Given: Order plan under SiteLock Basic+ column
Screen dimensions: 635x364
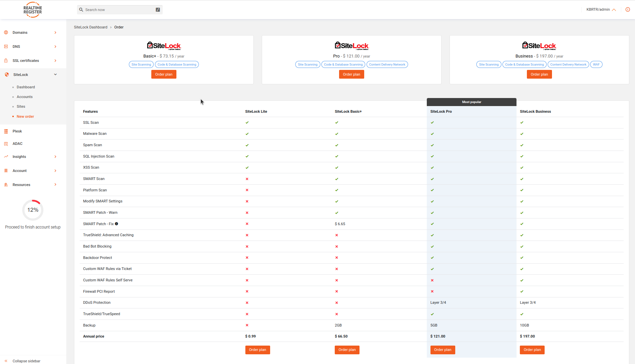Looking at the screenshot, I should click(347, 350).
